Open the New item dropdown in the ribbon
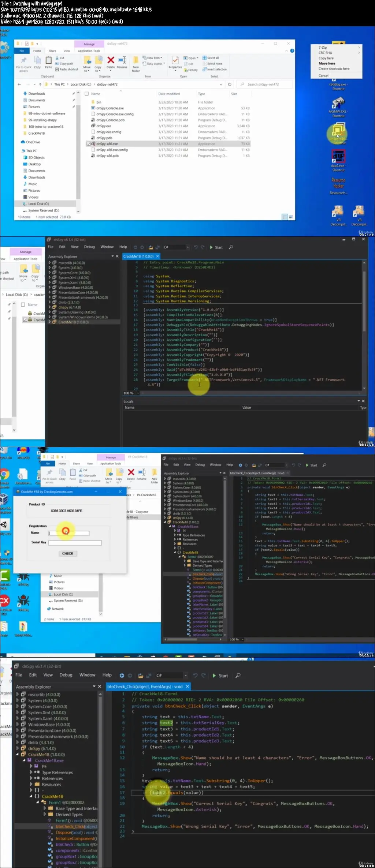375x868 pixels. [152, 58]
